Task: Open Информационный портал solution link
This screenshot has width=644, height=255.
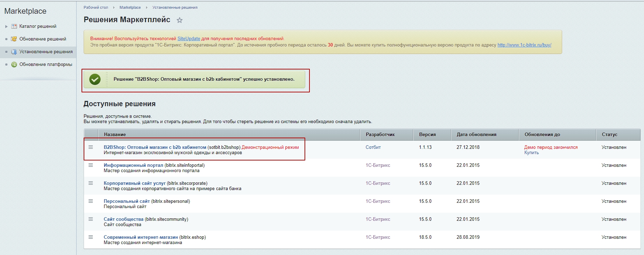Action: 133,165
